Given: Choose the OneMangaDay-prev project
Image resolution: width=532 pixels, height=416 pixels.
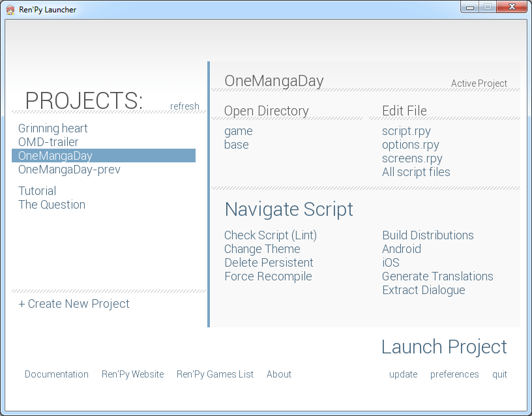Looking at the screenshot, I should [69, 170].
